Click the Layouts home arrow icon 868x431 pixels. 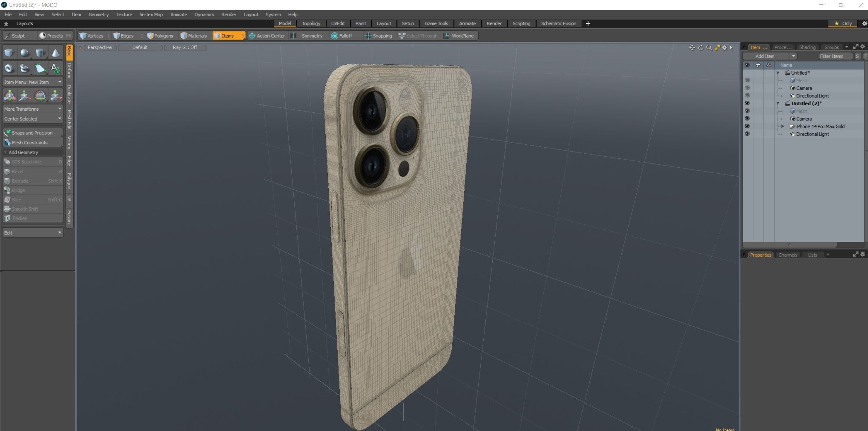point(6,23)
